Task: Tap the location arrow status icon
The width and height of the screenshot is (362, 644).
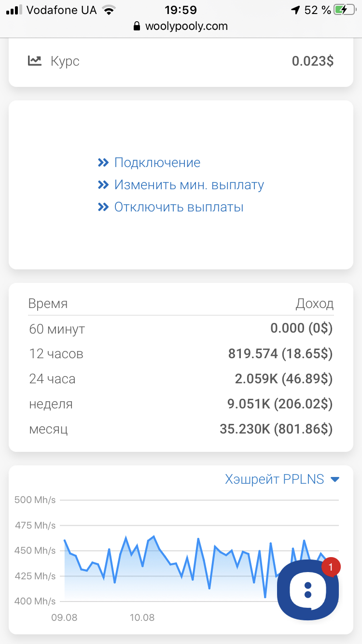Action: (x=295, y=10)
